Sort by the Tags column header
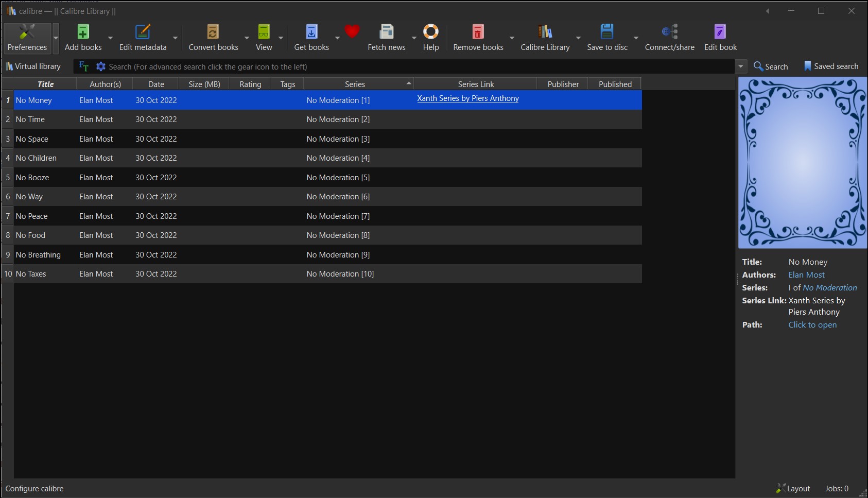Viewport: 868px width, 498px height. tap(288, 84)
